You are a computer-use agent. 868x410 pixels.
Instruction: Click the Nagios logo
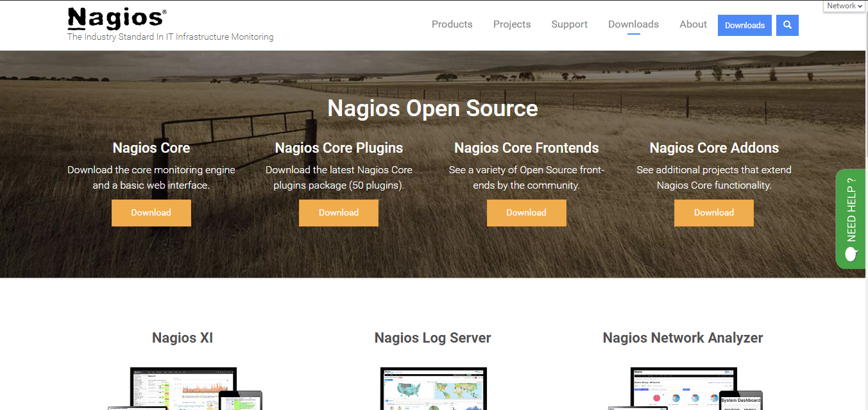click(x=117, y=19)
